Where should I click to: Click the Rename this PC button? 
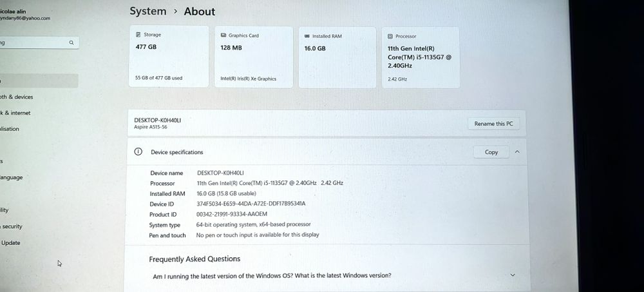[493, 124]
